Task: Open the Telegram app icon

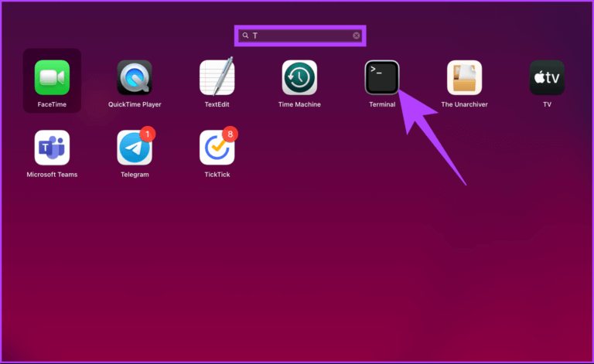Action: coord(135,148)
